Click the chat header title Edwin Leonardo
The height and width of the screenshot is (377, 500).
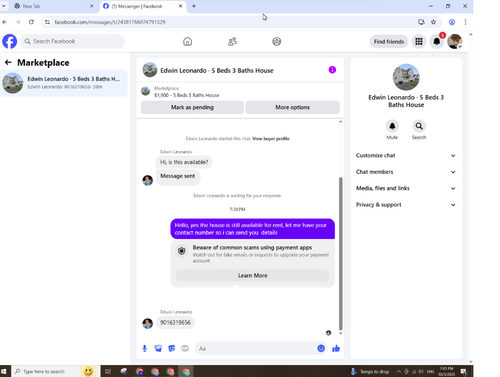[217, 70]
